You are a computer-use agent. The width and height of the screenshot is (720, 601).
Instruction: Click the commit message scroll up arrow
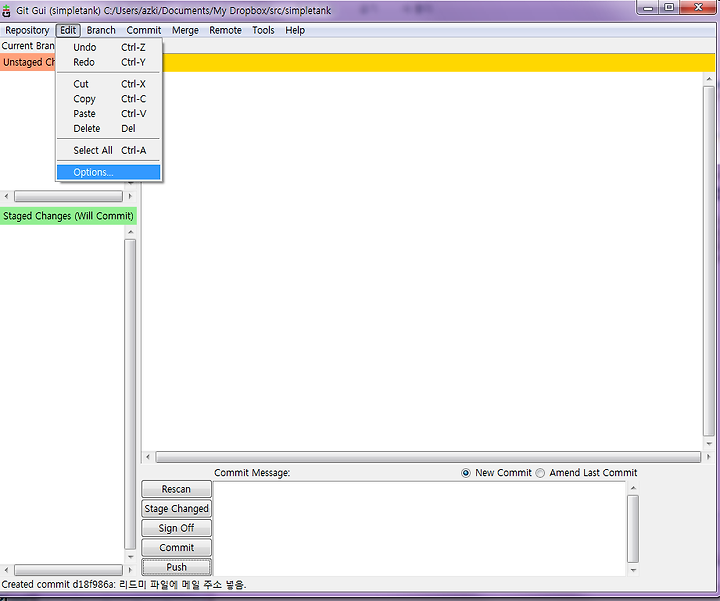coord(634,488)
